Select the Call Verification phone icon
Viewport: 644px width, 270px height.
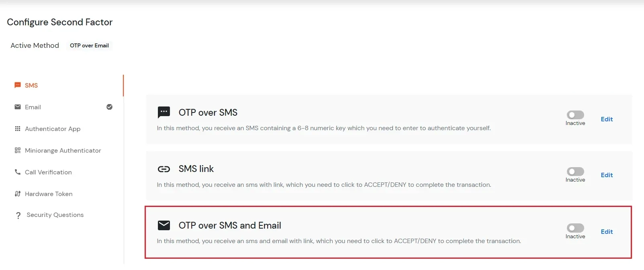click(x=17, y=172)
